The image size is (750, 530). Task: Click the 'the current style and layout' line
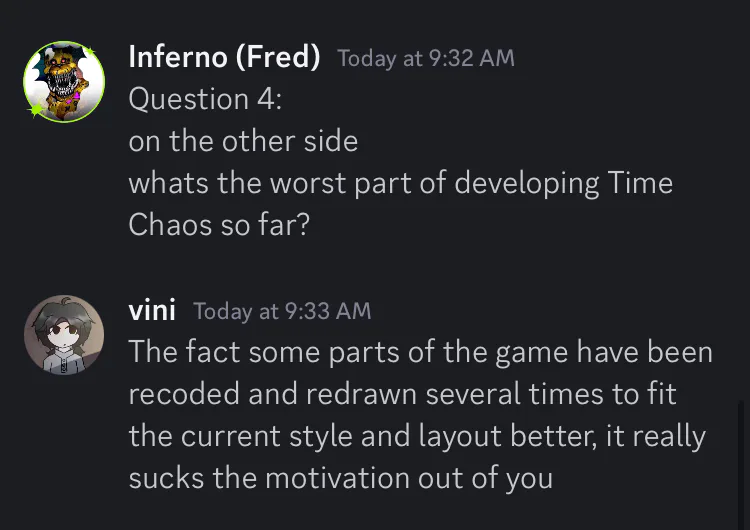point(417,437)
